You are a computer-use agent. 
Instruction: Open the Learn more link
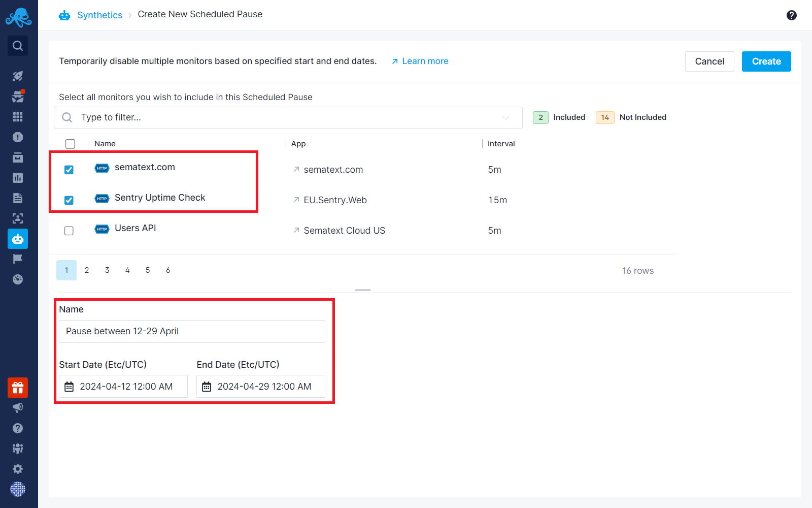[x=420, y=61]
